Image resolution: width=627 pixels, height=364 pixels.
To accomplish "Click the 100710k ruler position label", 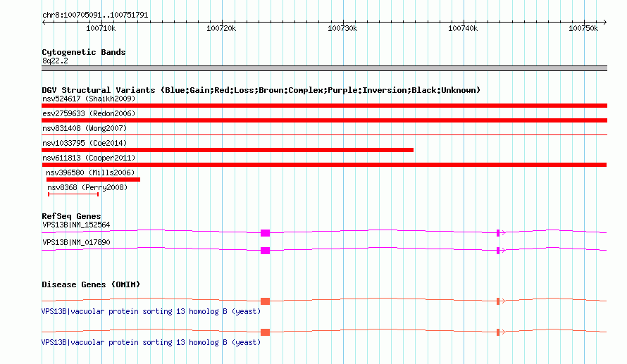I will pos(101,28).
